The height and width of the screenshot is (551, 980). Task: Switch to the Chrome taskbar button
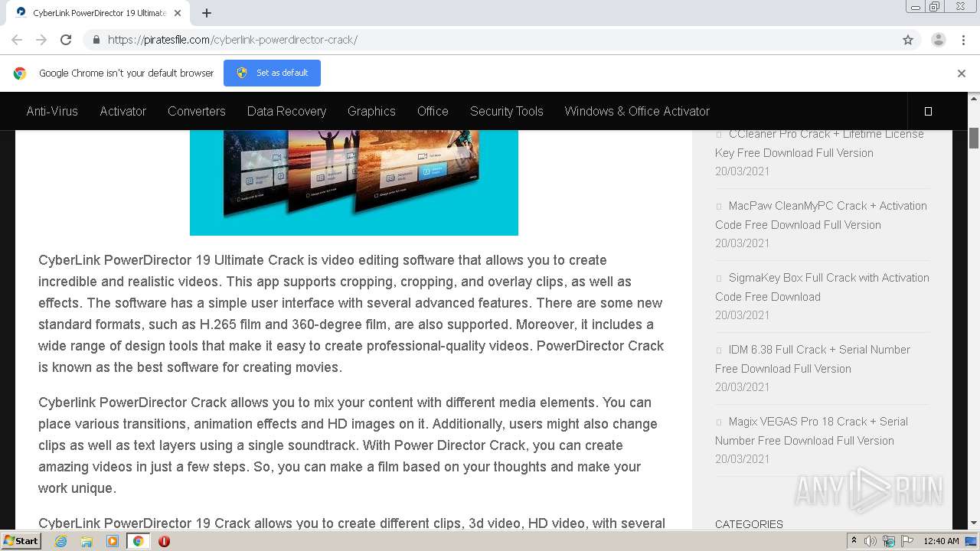point(138,541)
